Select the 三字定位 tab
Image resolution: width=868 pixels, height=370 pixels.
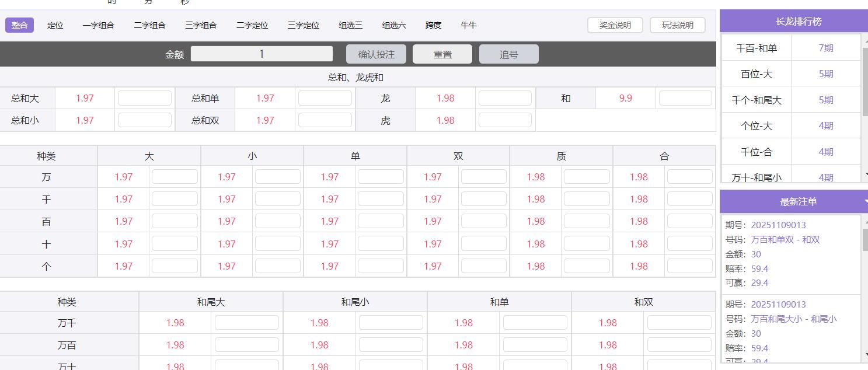click(x=303, y=25)
